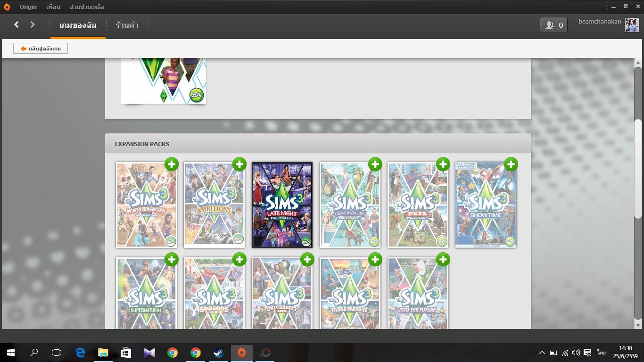The width and height of the screenshot is (644, 362).
Task: Click the Origin taskbar icon
Action: point(241,353)
